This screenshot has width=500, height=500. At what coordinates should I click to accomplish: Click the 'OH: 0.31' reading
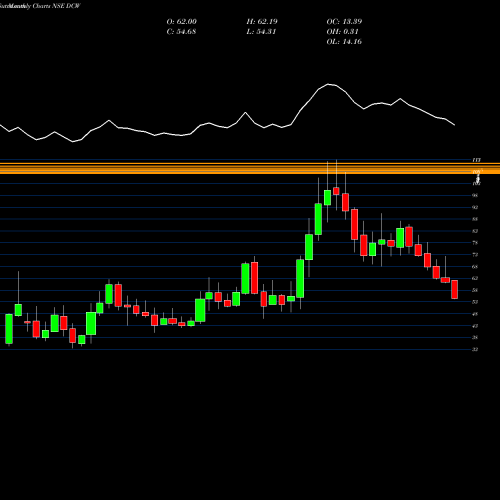(x=342, y=32)
